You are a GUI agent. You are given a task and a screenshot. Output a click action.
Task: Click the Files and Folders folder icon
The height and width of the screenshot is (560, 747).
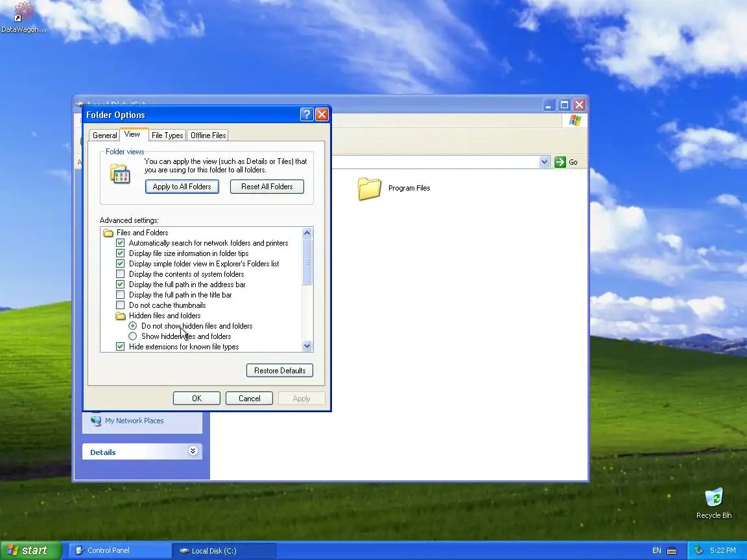(109, 233)
